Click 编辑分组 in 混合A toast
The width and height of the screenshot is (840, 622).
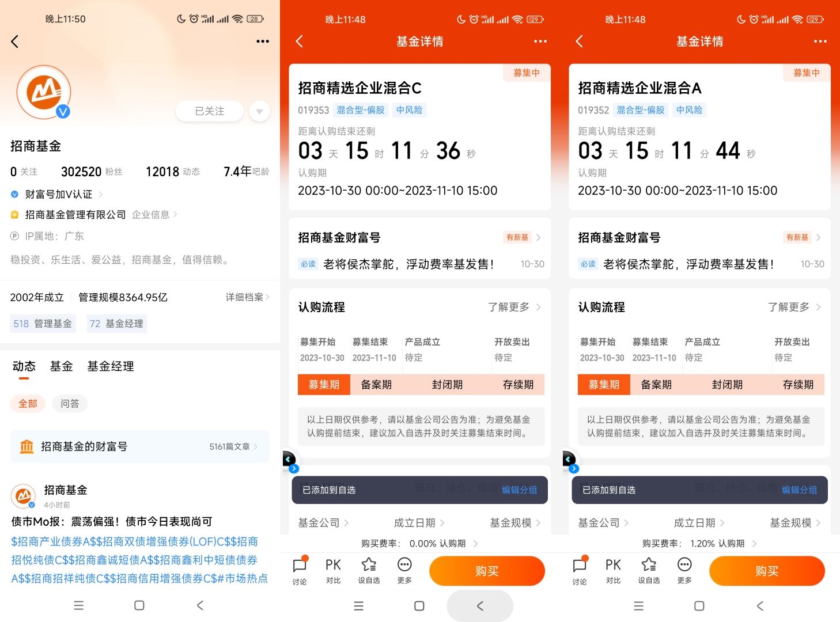coord(799,490)
